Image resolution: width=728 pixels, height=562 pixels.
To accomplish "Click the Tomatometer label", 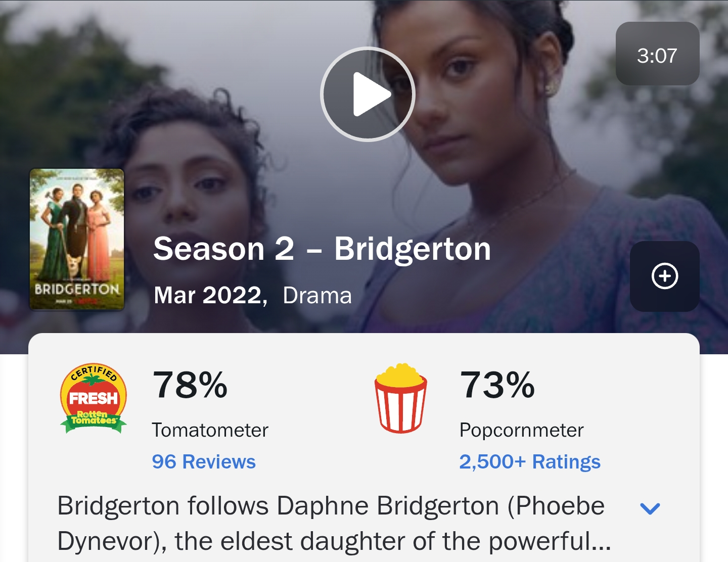I will pyautogui.click(x=210, y=430).
